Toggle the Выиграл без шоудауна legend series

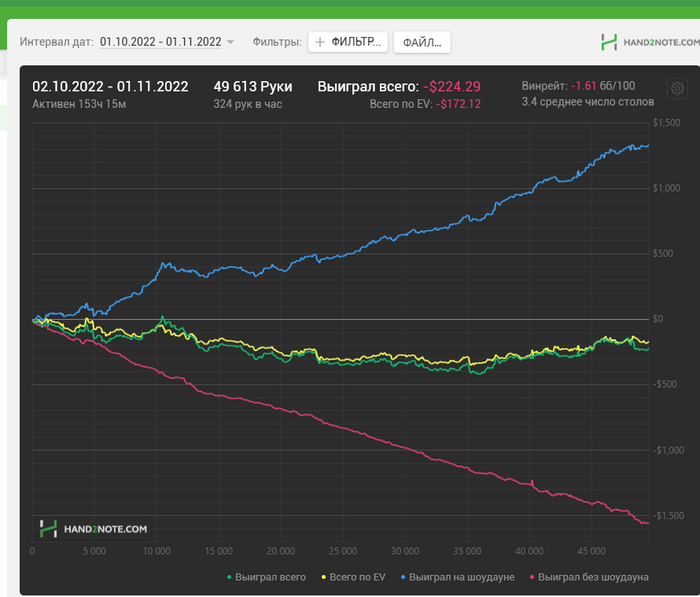(589, 577)
